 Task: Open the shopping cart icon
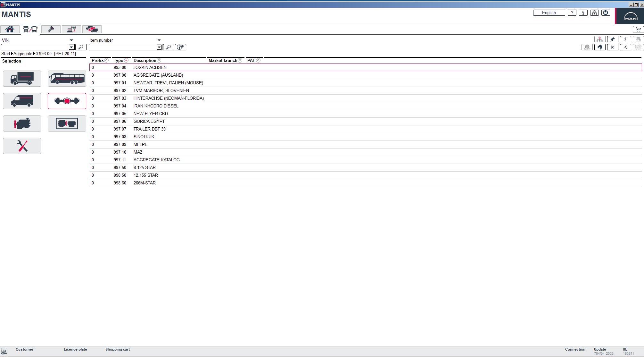[x=638, y=29]
